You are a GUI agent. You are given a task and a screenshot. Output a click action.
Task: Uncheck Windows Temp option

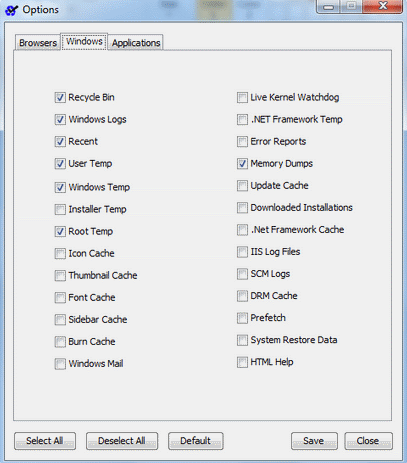60,187
